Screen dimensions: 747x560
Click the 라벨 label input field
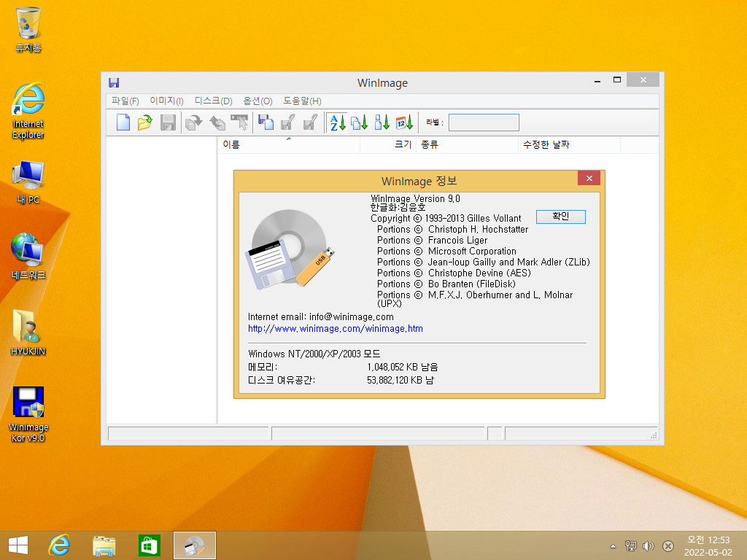tap(484, 122)
